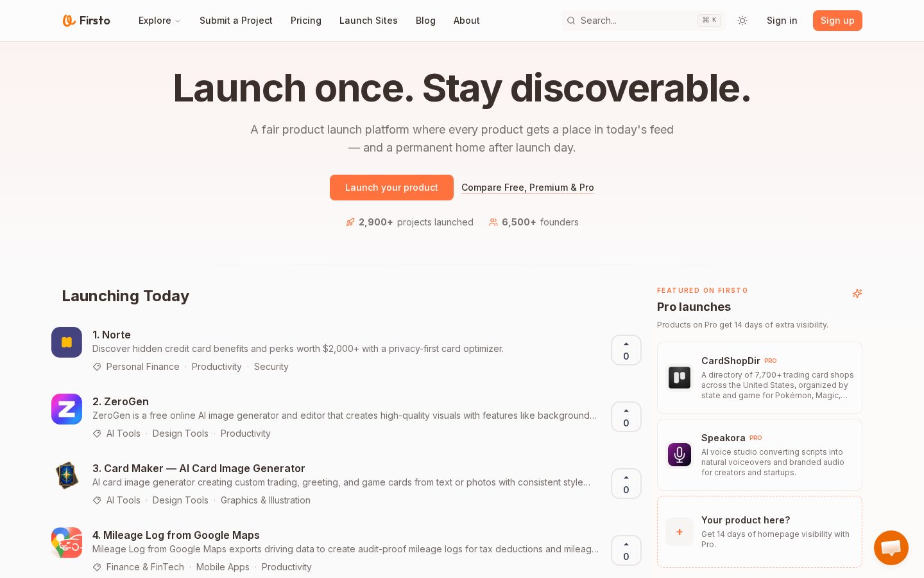924x578 pixels.
Task: Select AI Tools tag on ZeroGen row
Action: coord(123,433)
